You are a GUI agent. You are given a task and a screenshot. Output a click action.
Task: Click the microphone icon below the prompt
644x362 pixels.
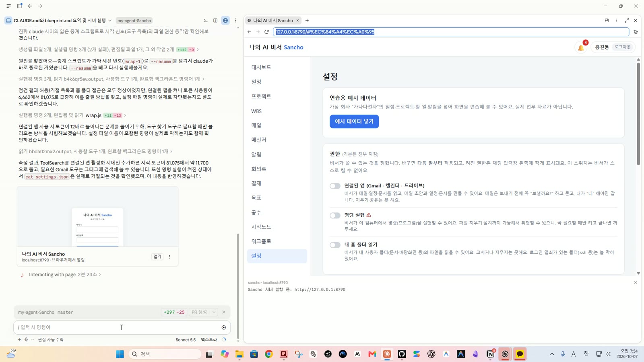[x=26, y=339]
